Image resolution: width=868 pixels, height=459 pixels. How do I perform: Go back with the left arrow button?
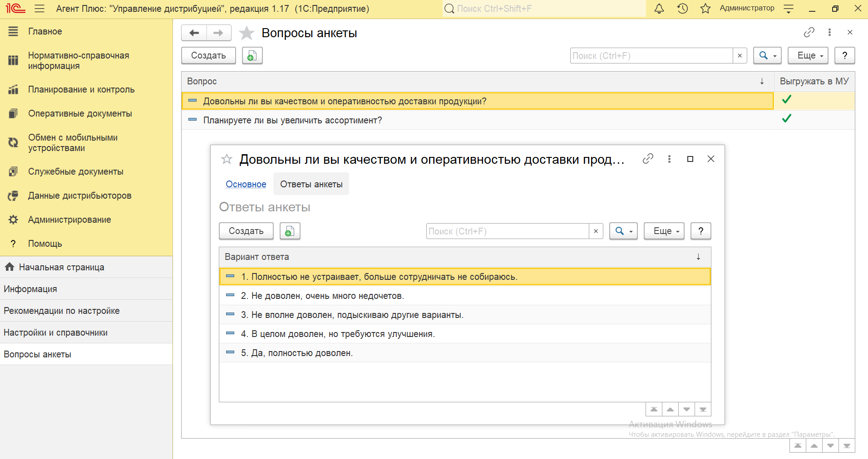tap(194, 33)
